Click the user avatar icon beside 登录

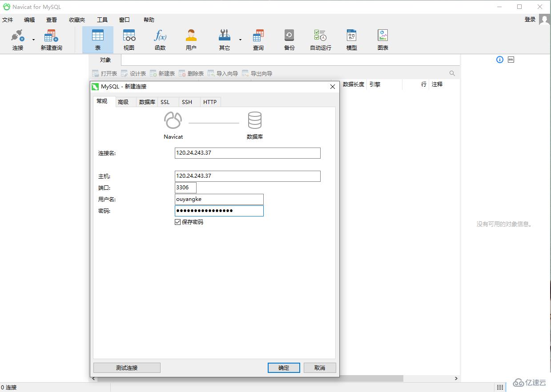pyautogui.click(x=545, y=20)
